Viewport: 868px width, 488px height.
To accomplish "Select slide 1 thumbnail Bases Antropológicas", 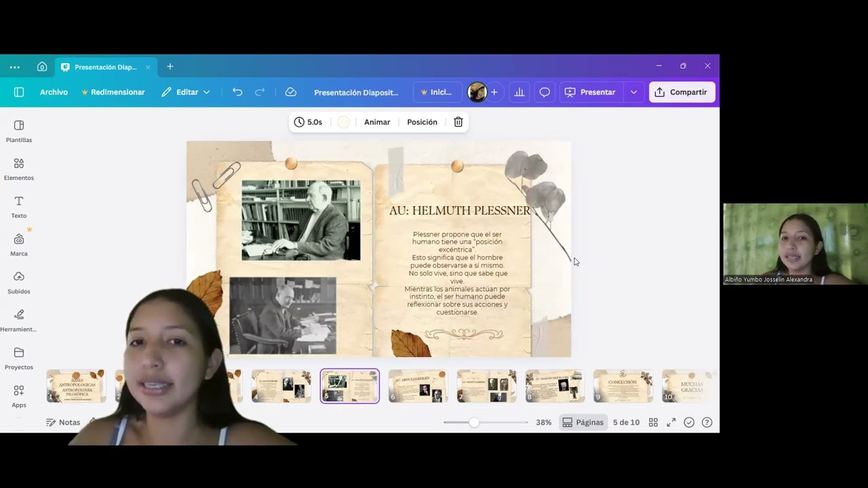I will (x=76, y=386).
